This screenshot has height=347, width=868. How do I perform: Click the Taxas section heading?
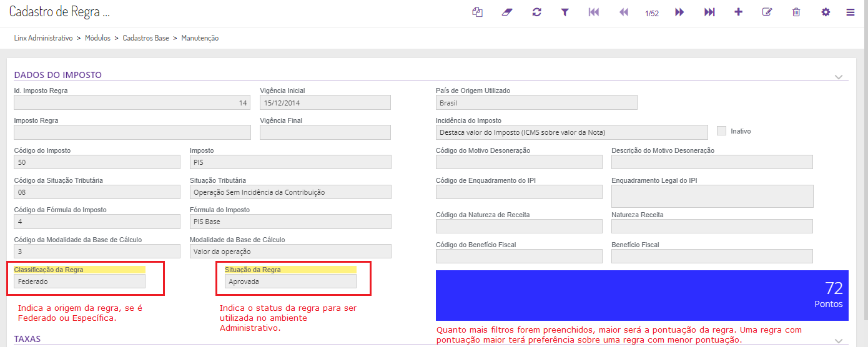(27, 339)
